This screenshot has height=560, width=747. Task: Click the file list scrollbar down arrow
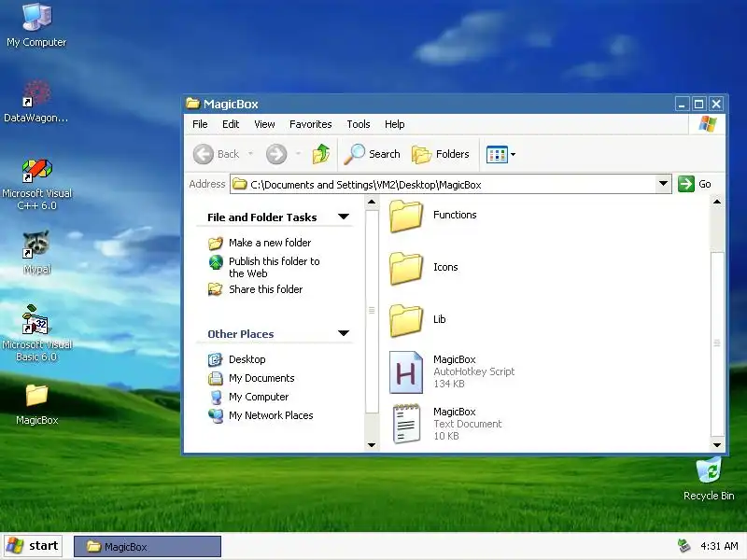click(717, 445)
